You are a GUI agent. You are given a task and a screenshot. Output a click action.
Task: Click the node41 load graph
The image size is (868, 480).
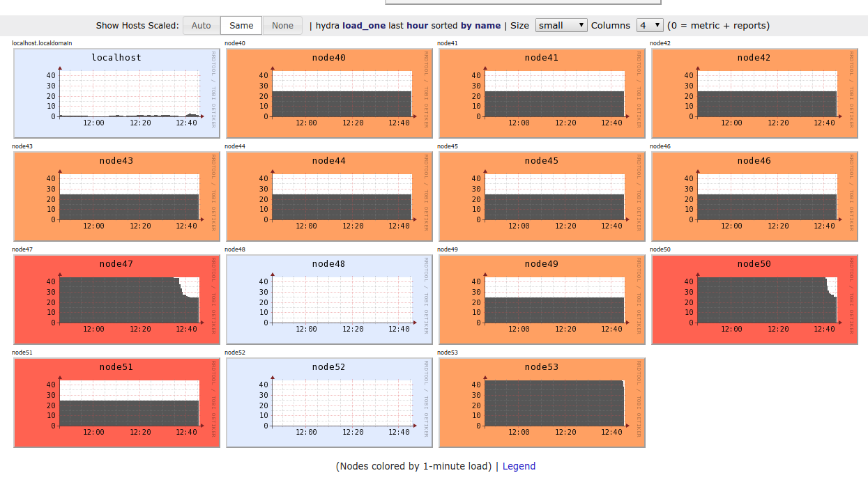tap(542, 94)
